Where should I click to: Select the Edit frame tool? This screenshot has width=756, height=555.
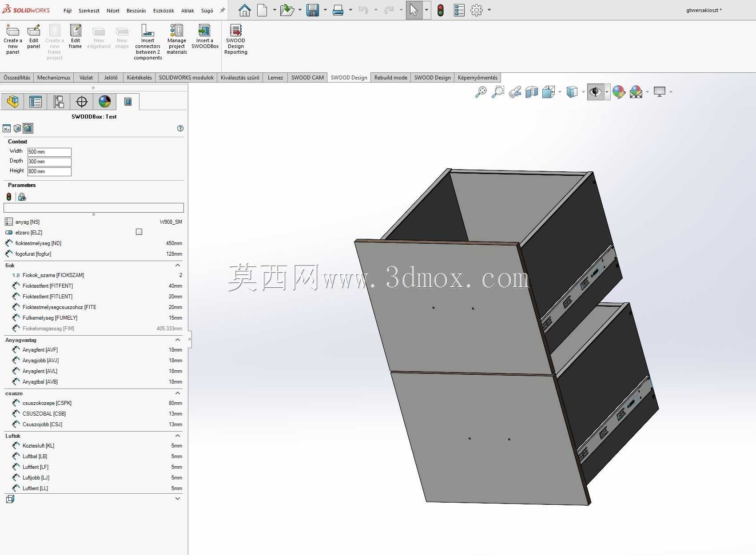pyautogui.click(x=75, y=36)
